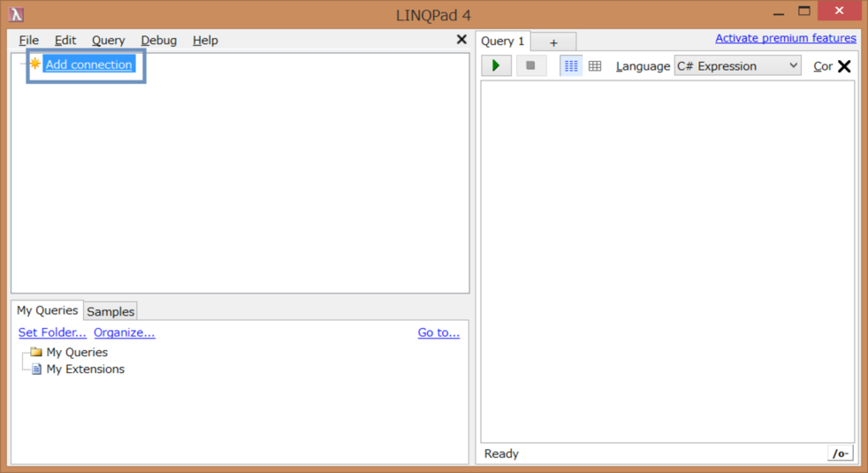Close the LINQPad 4 window
Viewport: 868px width, 473px height.
[x=841, y=11]
